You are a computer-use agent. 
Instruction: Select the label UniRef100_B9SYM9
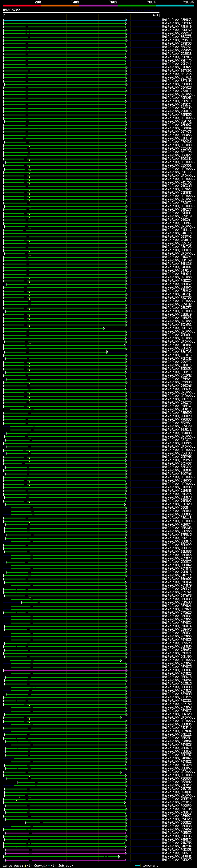[177, 108]
